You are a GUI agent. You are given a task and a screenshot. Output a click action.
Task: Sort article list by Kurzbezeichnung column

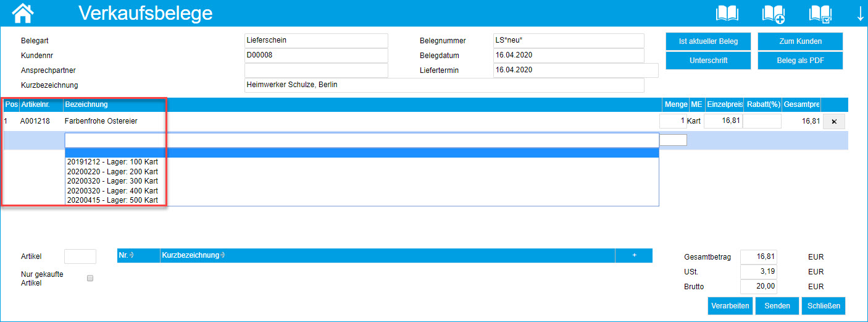193,255
